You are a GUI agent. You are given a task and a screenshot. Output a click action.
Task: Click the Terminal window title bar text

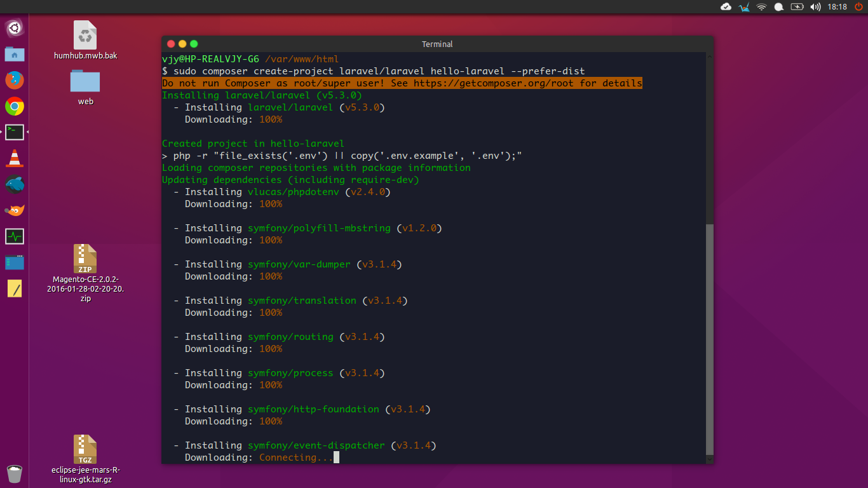pyautogui.click(x=437, y=44)
